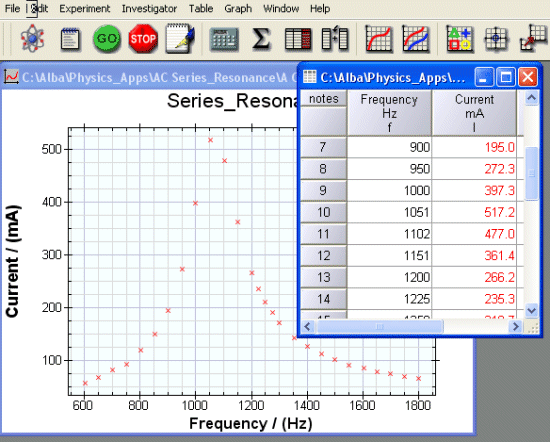Close the table window
Viewport: 550px width, 442px height.
click(x=528, y=77)
